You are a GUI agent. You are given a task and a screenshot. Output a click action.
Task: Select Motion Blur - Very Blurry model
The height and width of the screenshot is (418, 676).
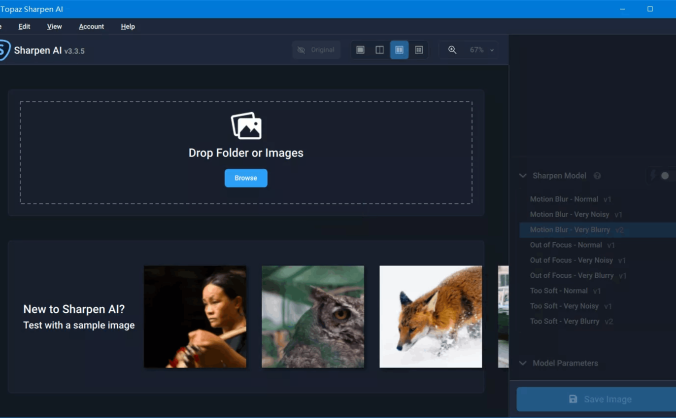click(x=598, y=230)
